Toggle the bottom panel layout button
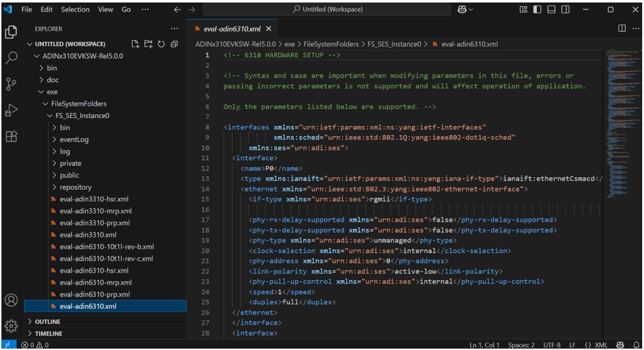 coord(551,9)
